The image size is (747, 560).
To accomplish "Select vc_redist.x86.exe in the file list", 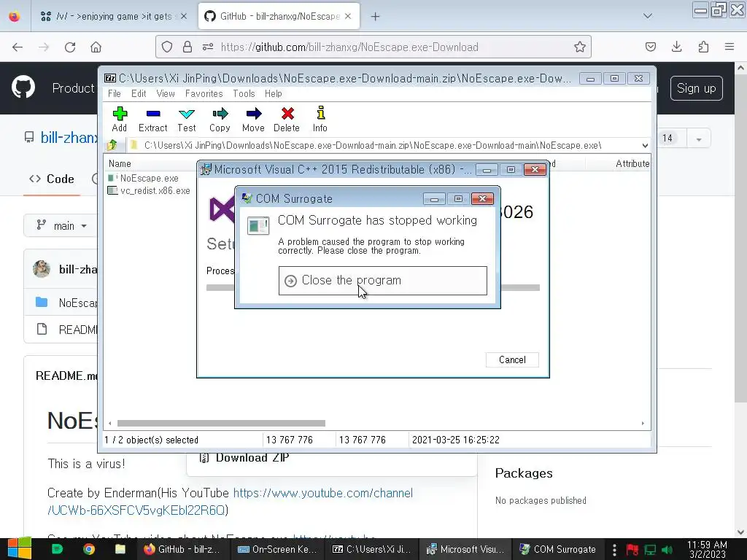I will pos(149,190).
